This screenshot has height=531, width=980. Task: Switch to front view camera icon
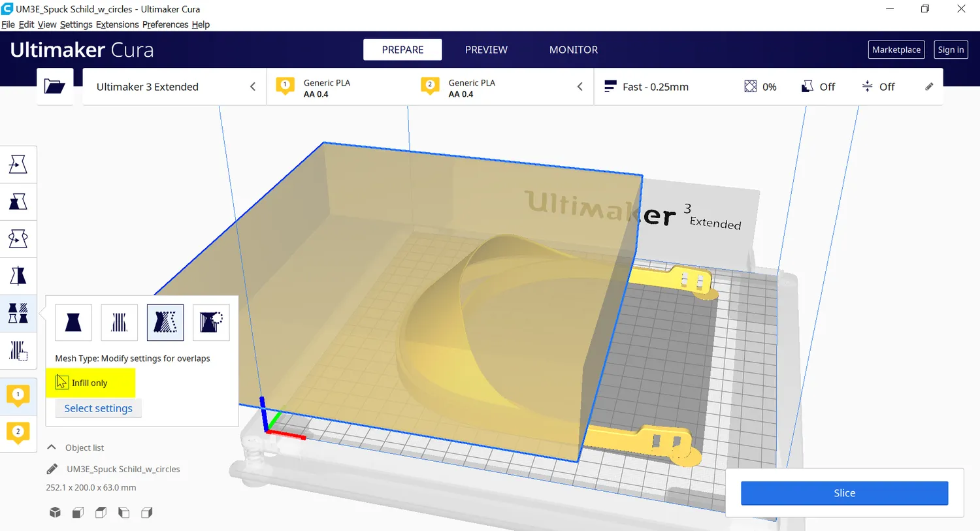click(78, 513)
